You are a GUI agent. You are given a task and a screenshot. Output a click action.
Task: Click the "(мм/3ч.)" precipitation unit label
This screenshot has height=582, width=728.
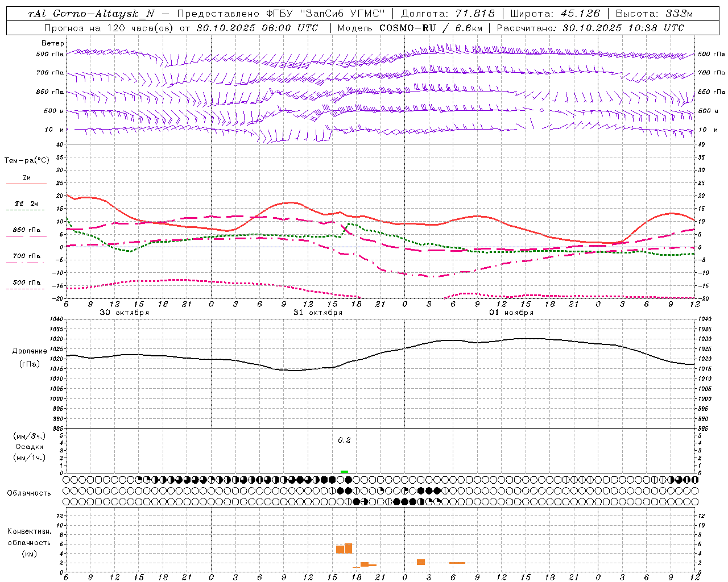[30, 436]
